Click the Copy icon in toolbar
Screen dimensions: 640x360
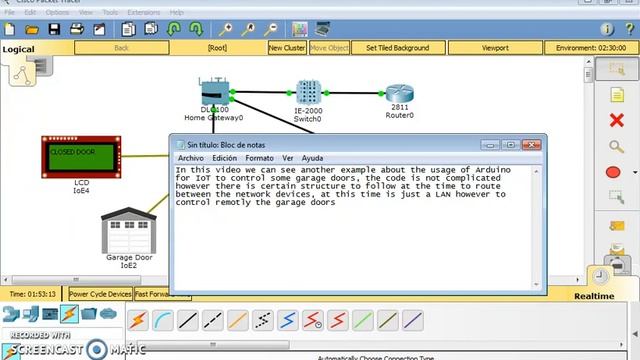(129, 29)
